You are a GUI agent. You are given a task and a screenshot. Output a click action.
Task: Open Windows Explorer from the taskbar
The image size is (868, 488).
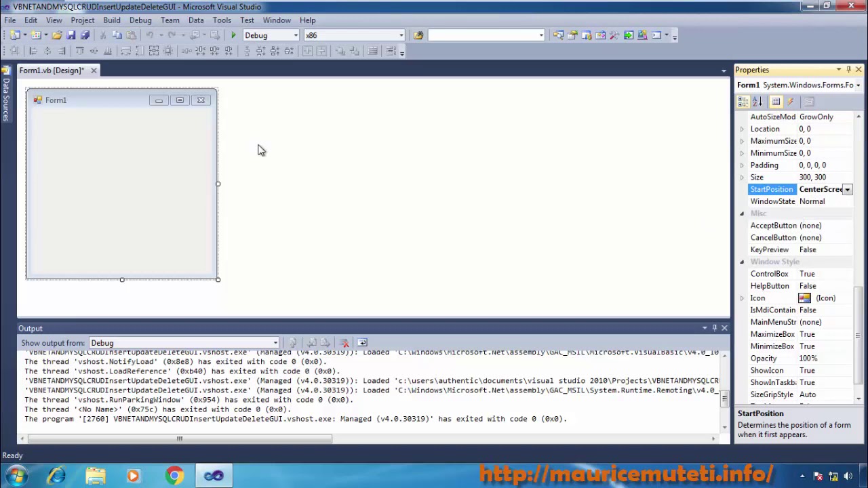click(96, 476)
